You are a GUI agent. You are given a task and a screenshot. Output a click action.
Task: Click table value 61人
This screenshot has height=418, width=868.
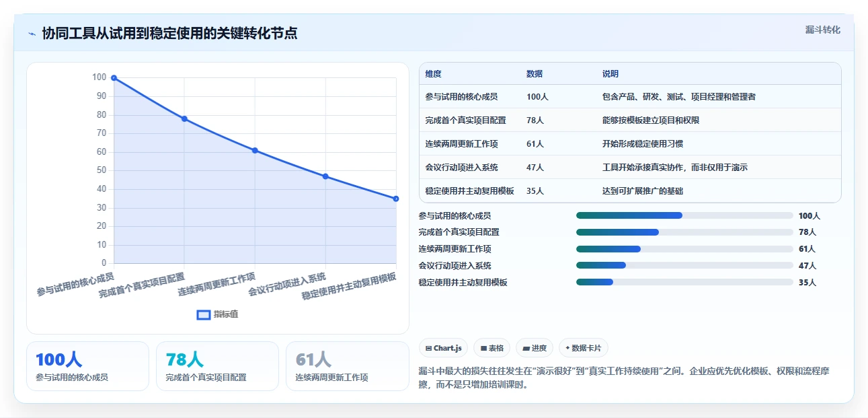tap(535, 144)
